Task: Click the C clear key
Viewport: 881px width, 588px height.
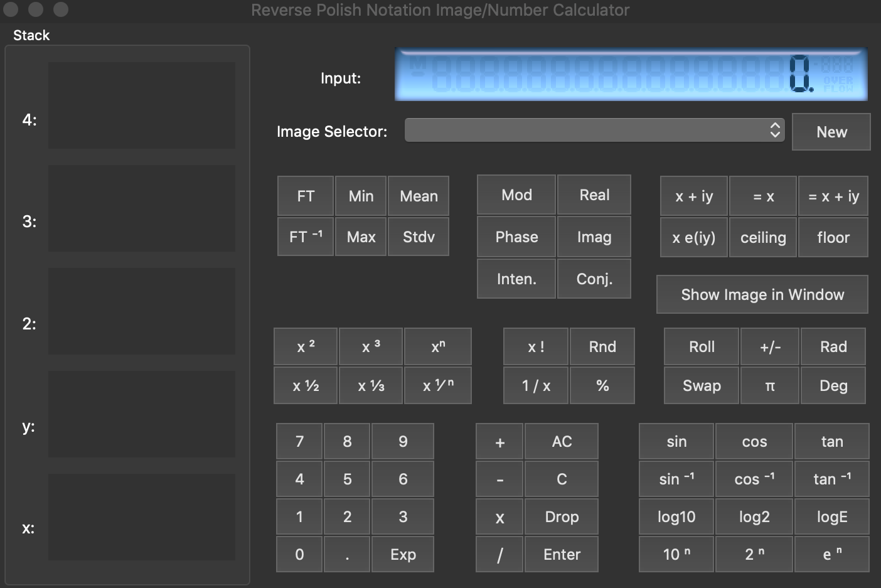Action: click(562, 479)
